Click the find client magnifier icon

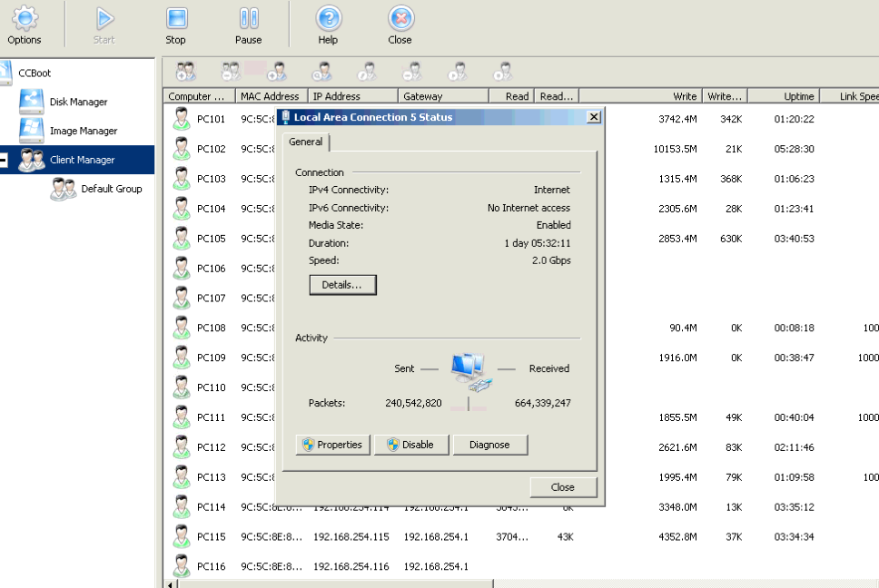(321, 71)
